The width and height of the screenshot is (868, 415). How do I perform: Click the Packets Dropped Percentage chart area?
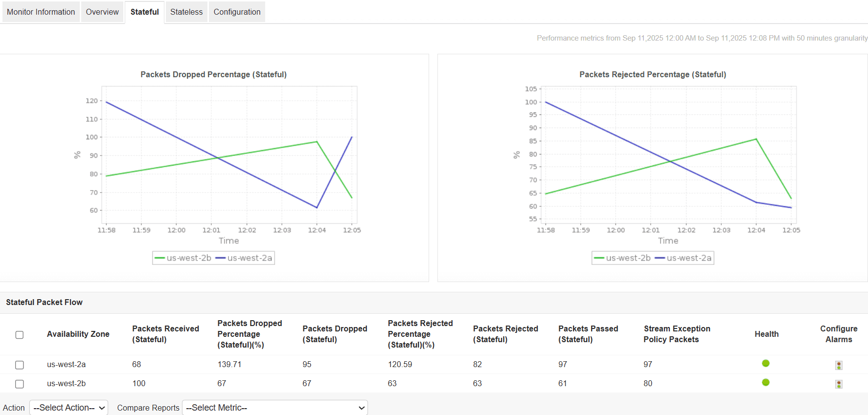pyautogui.click(x=229, y=155)
